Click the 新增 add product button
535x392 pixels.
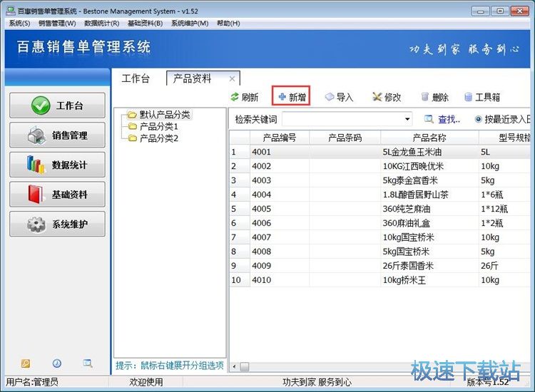(x=291, y=98)
